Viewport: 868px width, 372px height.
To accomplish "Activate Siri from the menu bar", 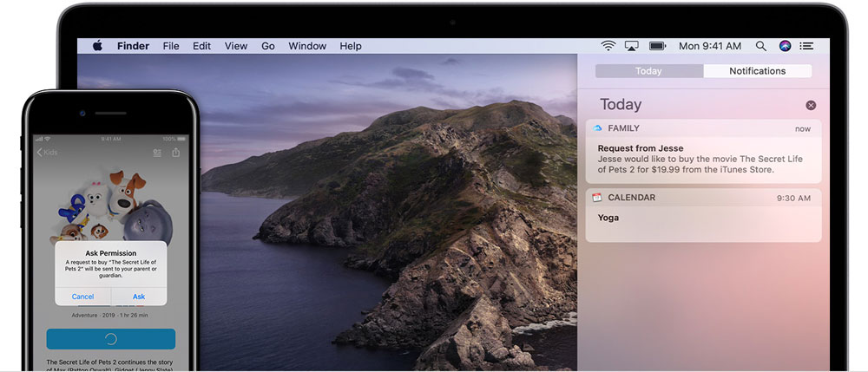I will 786,46.
